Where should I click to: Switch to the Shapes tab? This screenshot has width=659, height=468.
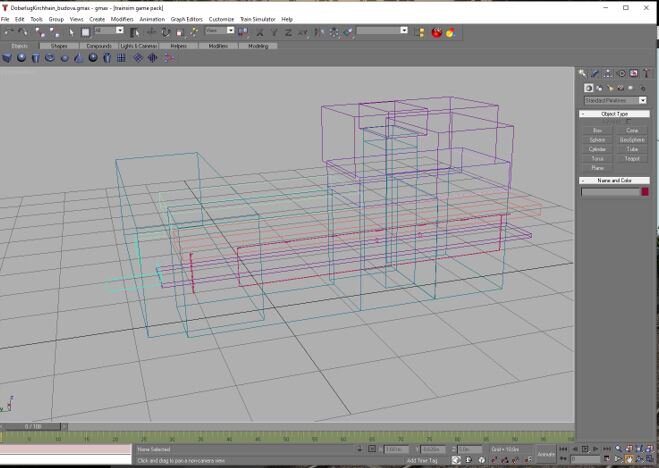click(x=59, y=46)
